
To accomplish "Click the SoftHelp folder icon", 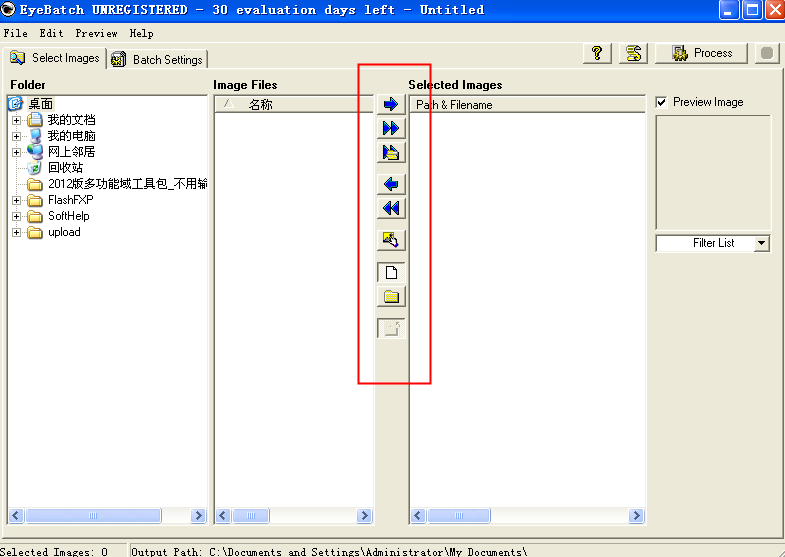I will [35, 216].
